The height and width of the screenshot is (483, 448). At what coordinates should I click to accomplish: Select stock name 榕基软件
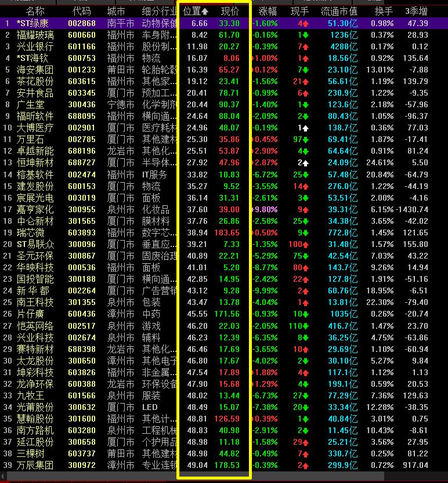(35, 175)
